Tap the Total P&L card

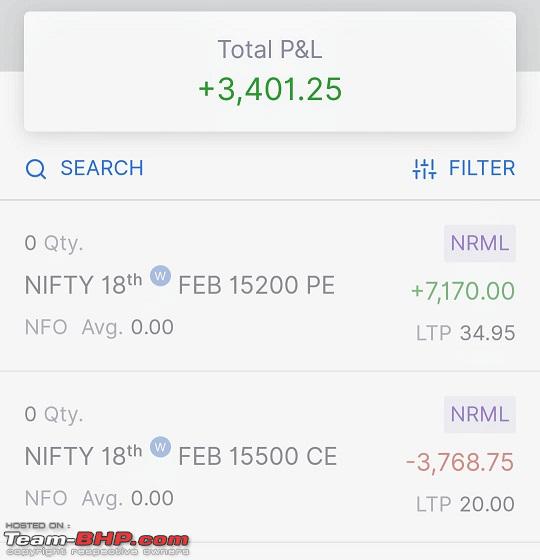point(270,71)
